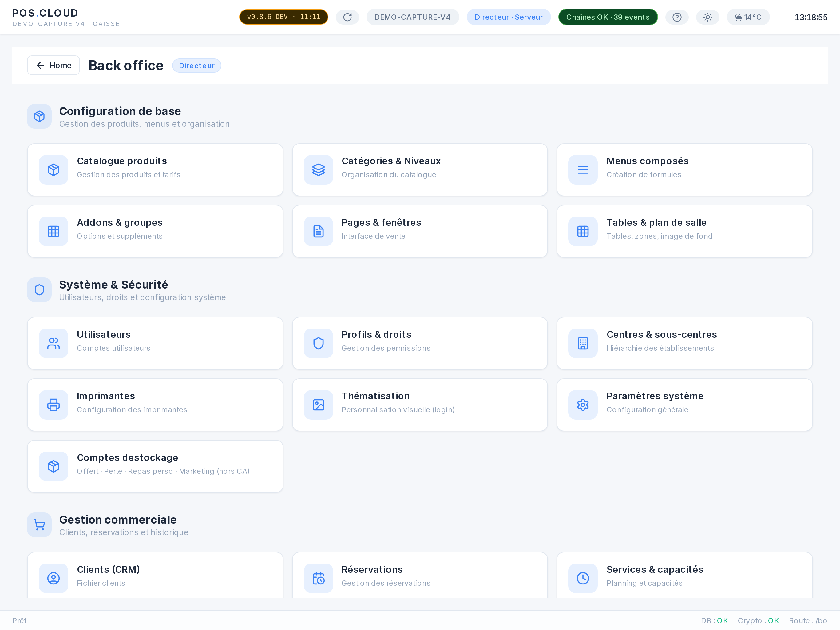The height and width of the screenshot is (630, 840).
Task: Click the Services & capacités clock icon
Action: (583, 578)
